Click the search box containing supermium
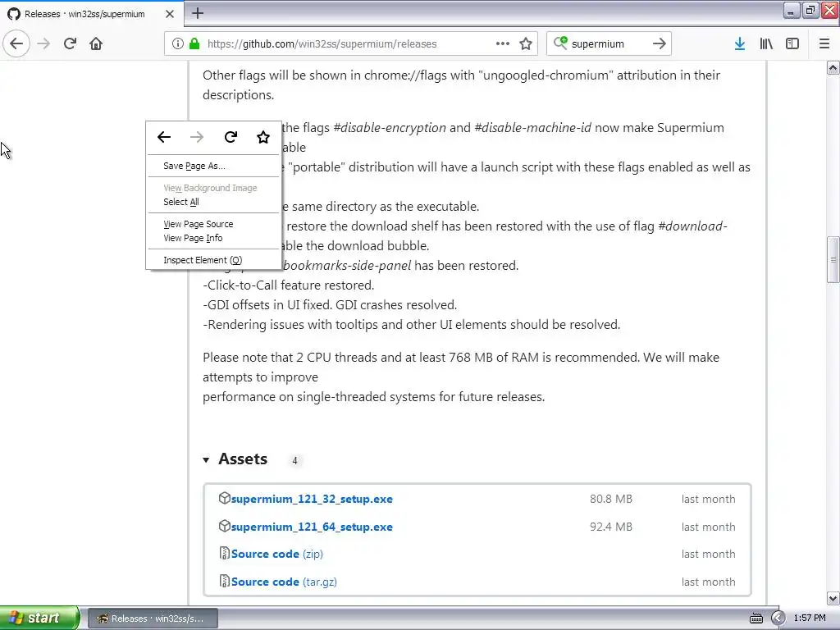 pos(608,44)
